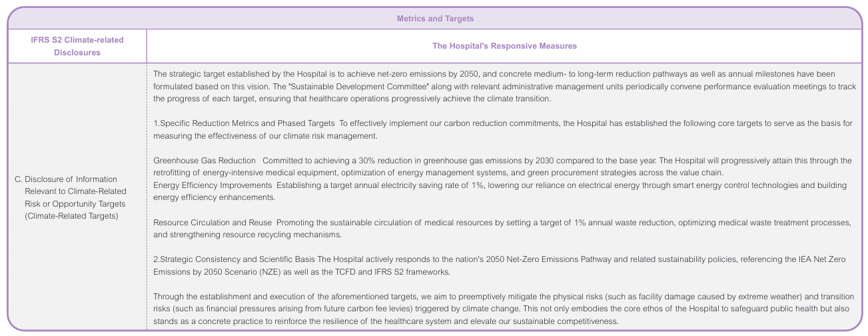
Task: Click the 'Greenhouse Gas Reduction' heading
Action: click(x=205, y=161)
